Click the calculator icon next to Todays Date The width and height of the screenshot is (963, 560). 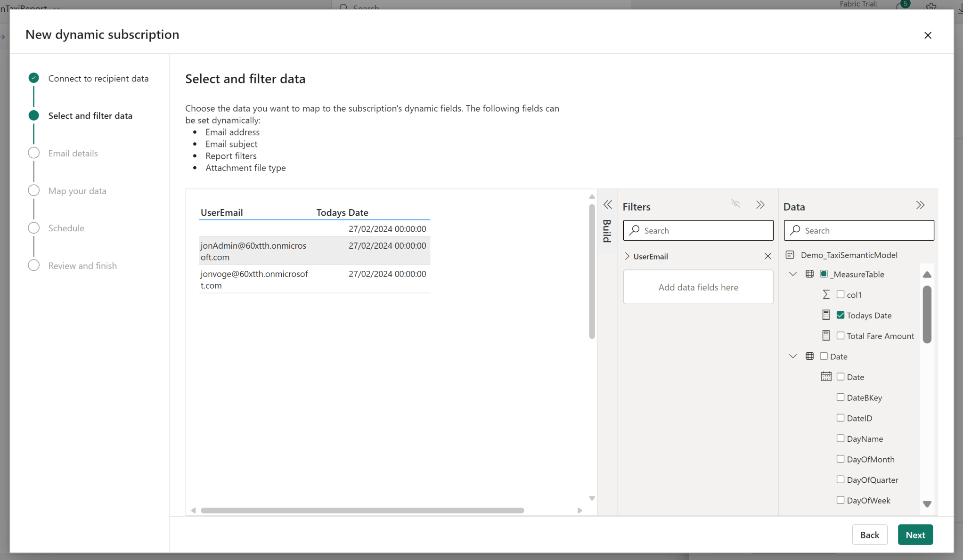click(826, 315)
